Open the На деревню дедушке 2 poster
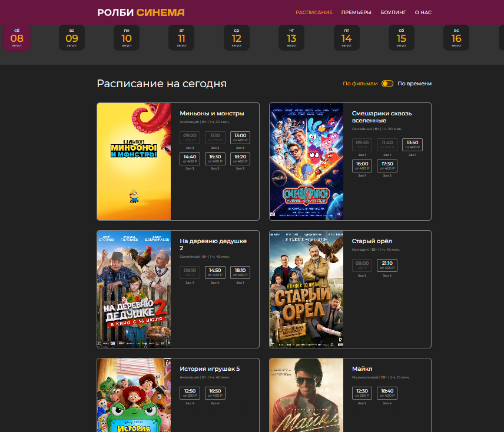This screenshot has height=432, width=504. [x=134, y=289]
